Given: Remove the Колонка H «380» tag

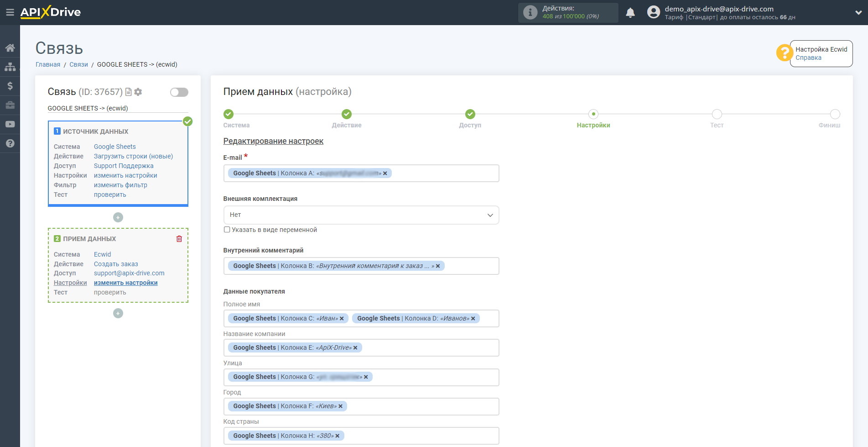Looking at the screenshot, I should (x=338, y=436).
